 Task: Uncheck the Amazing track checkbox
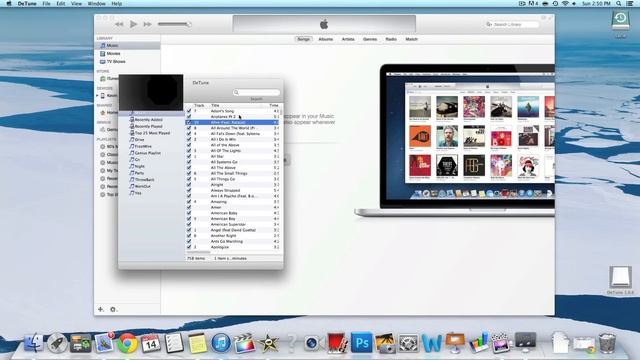(x=189, y=202)
